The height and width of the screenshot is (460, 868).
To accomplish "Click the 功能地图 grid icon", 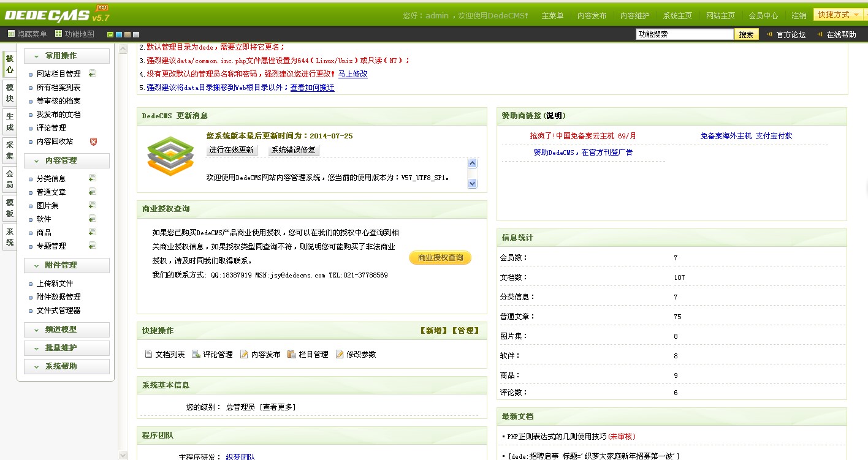I will [x=59, y=34].
